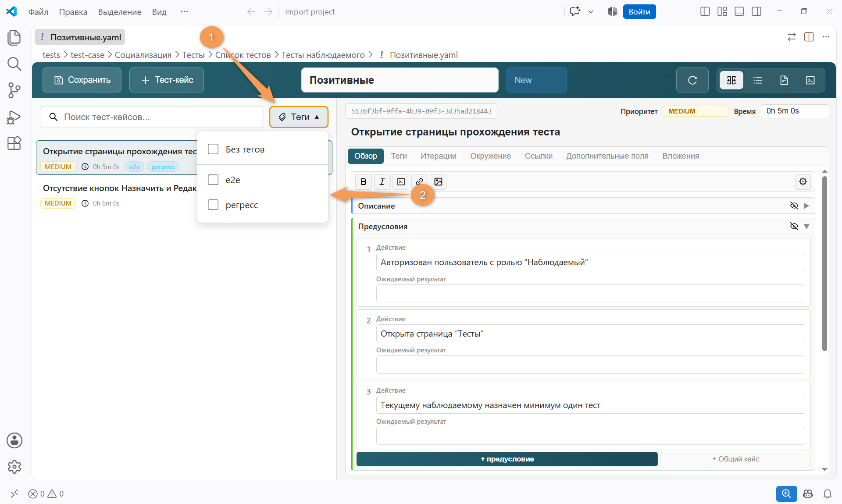Open the MEDIUM priority dropdown
The image size is (842, 504).
695,111
